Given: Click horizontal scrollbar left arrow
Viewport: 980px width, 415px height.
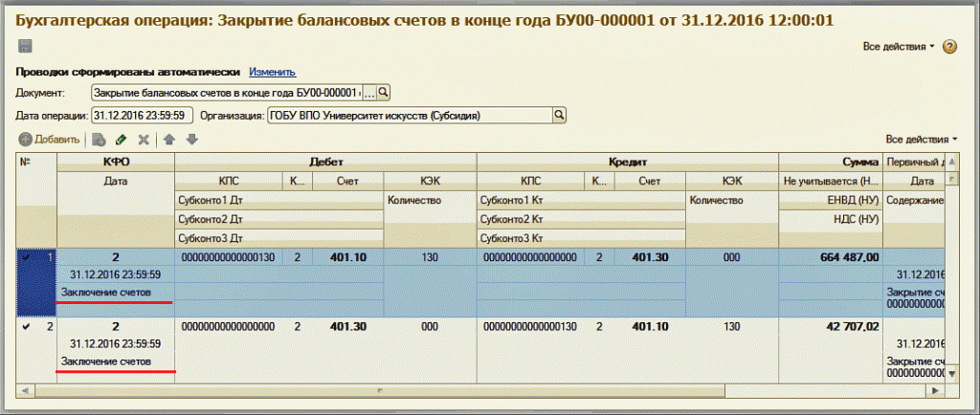Looking at the screenshot, I should tap(26, 391).
